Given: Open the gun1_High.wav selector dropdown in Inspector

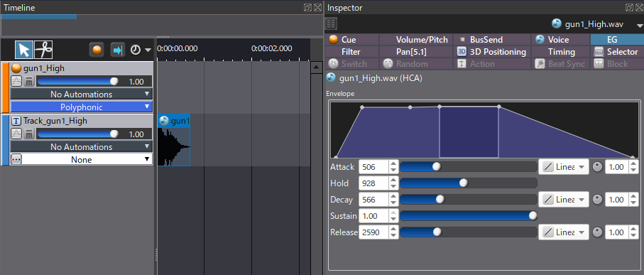Looking at the screenshot, I should point(640,25).
